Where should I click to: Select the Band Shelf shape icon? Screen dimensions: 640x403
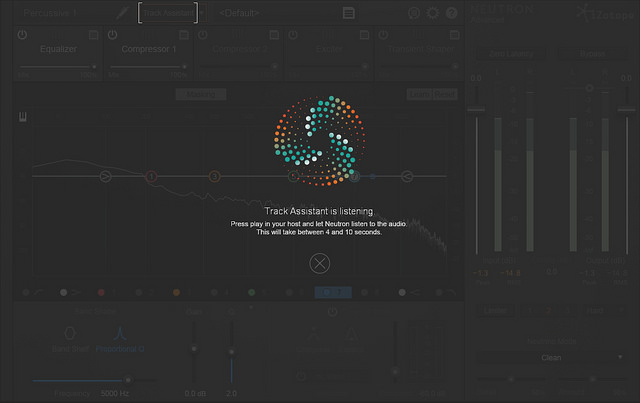70,333
